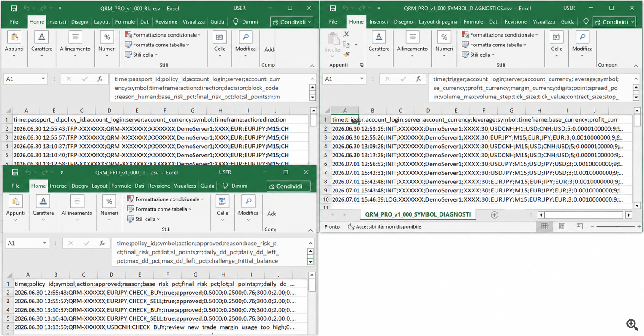
Task: Open the Inserisci tab in the SYMBOL_DIAGNOSTICS window
Action: coord(379,22)
